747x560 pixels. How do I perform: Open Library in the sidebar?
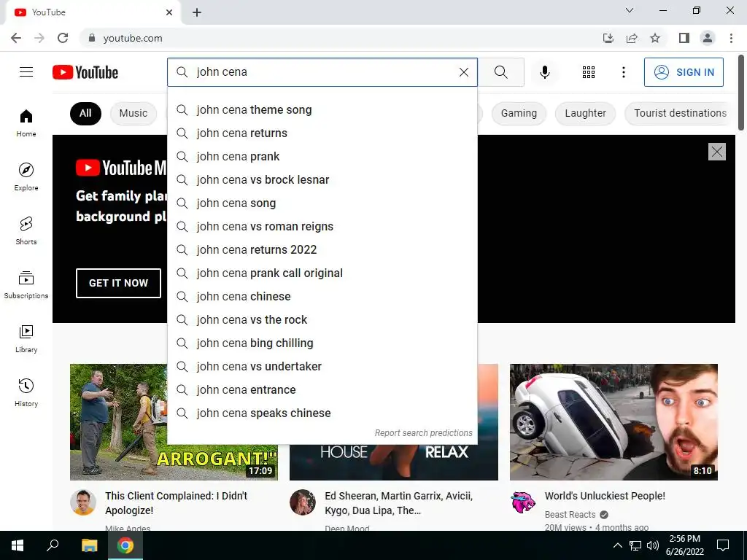click(x=26, y=338)
